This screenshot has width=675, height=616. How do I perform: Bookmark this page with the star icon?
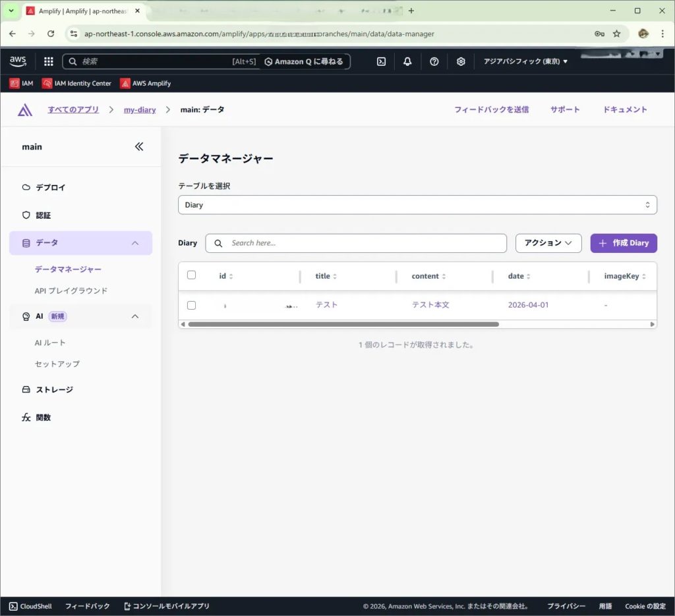coord(617,34)
